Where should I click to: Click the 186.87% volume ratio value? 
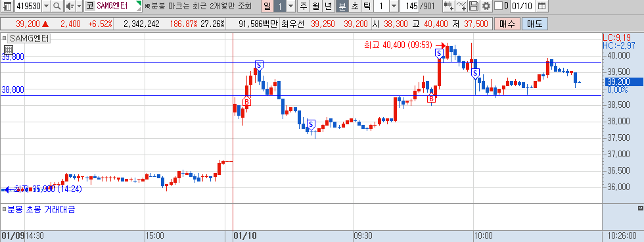(183, 24)
